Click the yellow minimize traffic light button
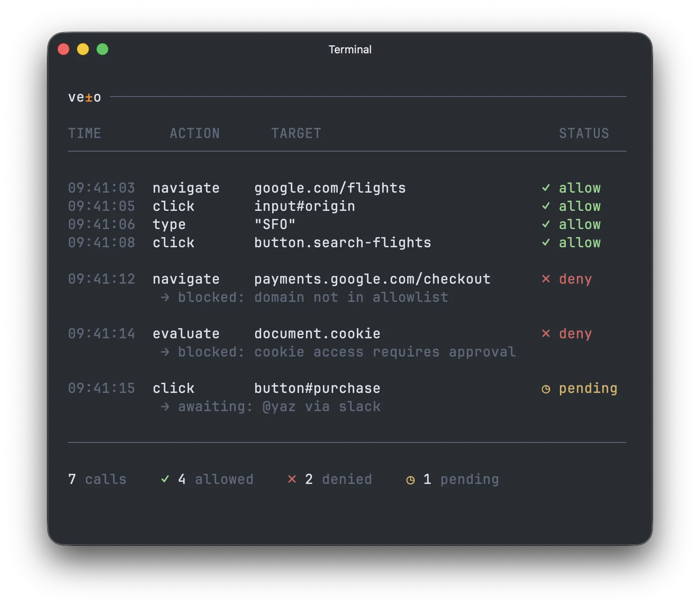 (83, 49)
